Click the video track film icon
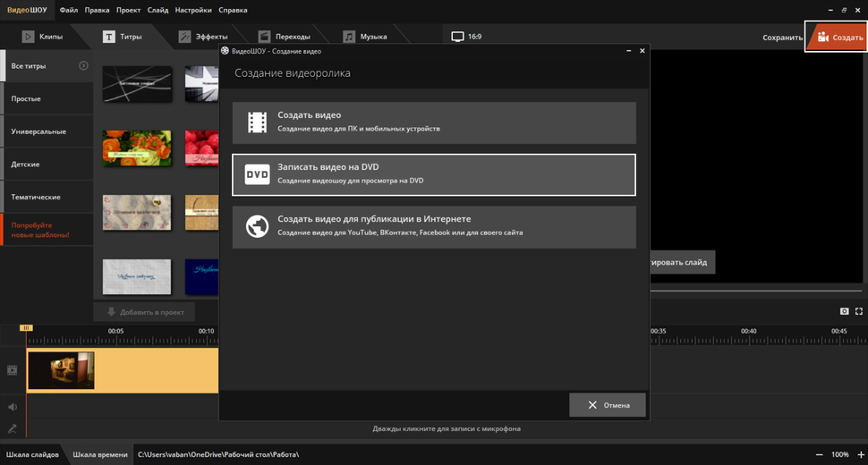The image size is (868, 465). [x=13, y=370]
